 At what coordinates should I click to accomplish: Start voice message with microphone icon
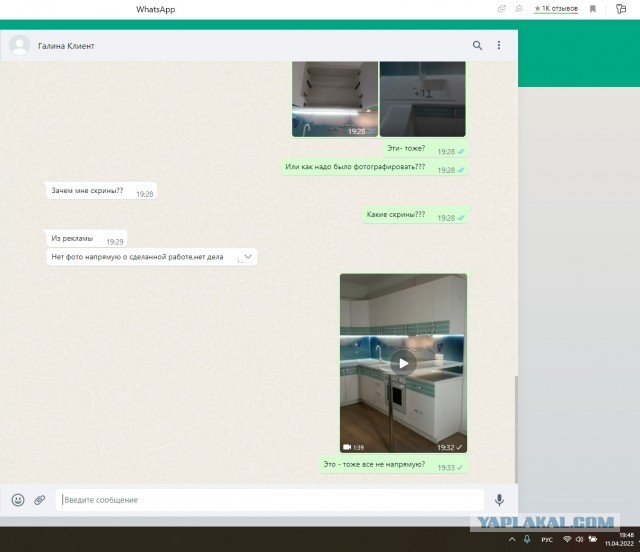499,500
